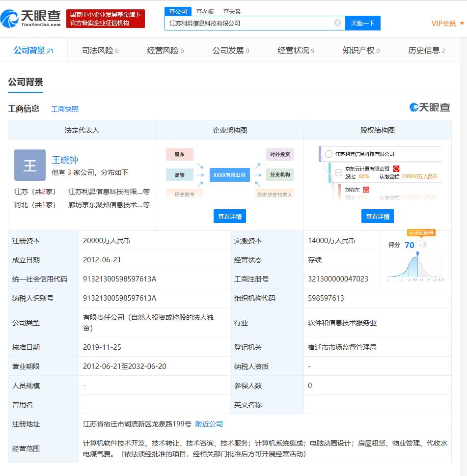Switch to the 查关系 search tab
The image size is (467, 476).
pos(232,11)
